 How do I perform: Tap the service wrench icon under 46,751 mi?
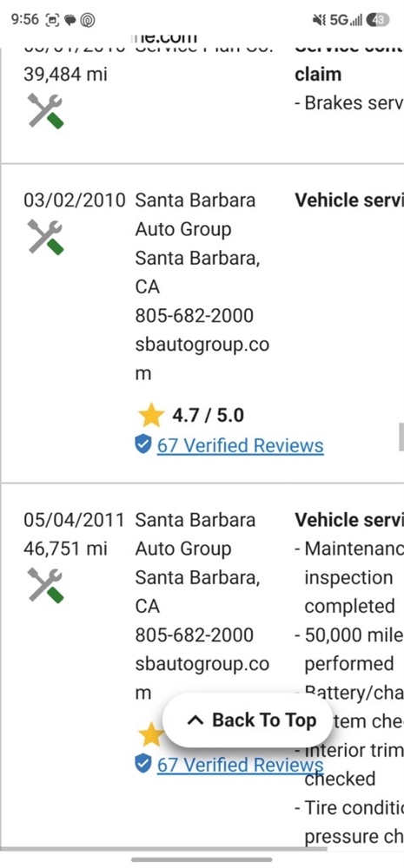pos(45,585)
